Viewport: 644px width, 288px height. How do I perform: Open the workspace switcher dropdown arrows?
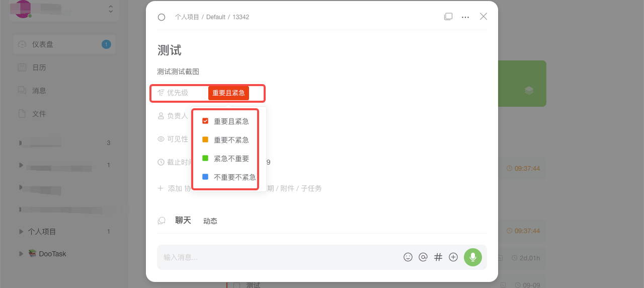pos(111,9)
